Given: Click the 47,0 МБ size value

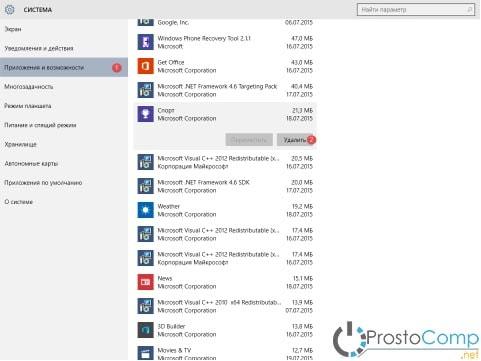Looking at the screenshot, I should tap(302, 38).
